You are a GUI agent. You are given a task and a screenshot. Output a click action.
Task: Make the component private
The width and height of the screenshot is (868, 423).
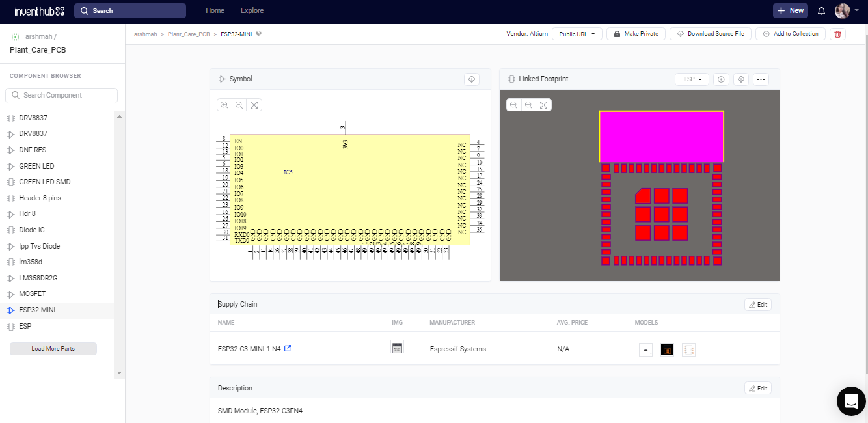pyautogui.click(x=636, y=34)
